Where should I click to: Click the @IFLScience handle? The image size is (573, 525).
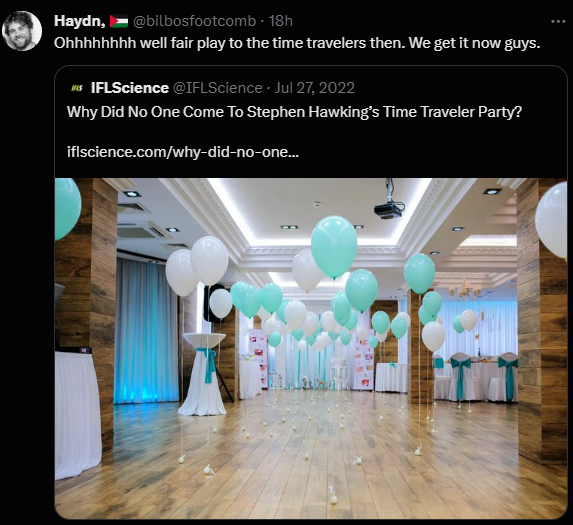tap(217, 88)
